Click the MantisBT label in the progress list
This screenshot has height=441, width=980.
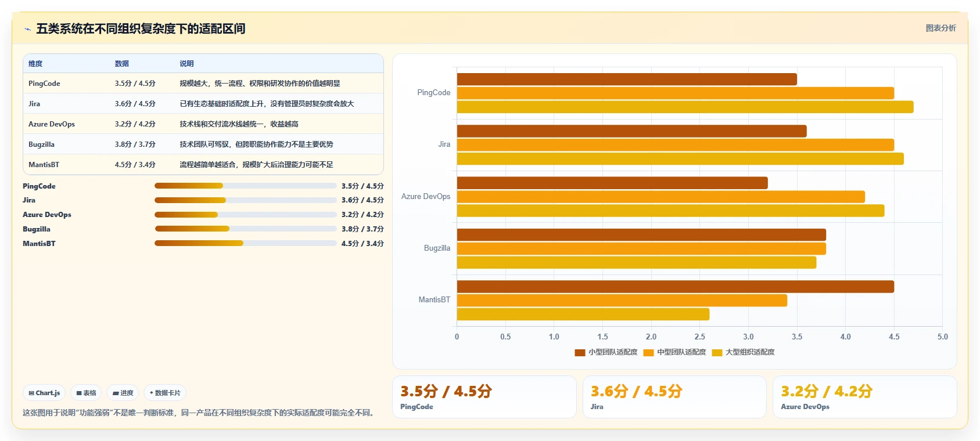(x=39, y=244)
